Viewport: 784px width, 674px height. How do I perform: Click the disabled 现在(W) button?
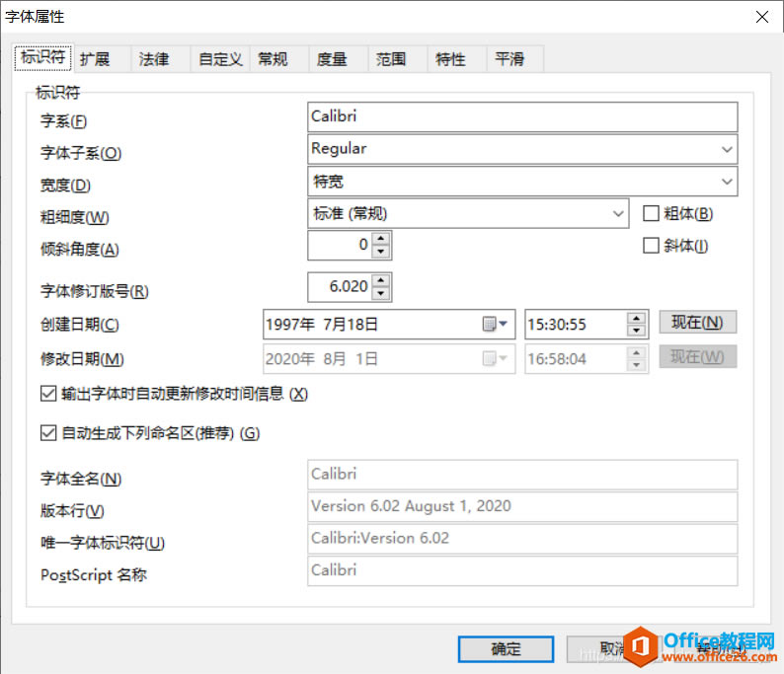pyautogui.click(x=697, y=356)
